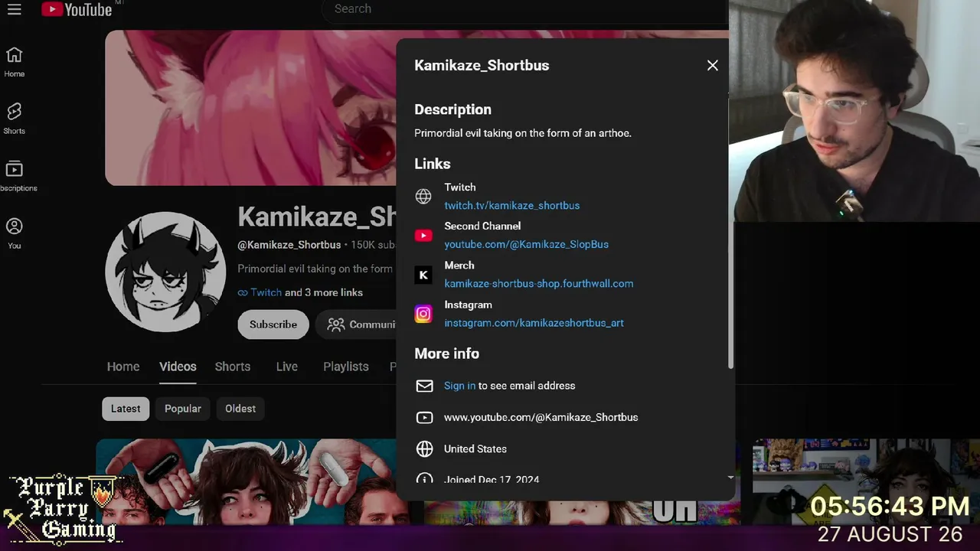Click the globe icon beside Twitch link

pyautogui.click(x=423, y=197)
